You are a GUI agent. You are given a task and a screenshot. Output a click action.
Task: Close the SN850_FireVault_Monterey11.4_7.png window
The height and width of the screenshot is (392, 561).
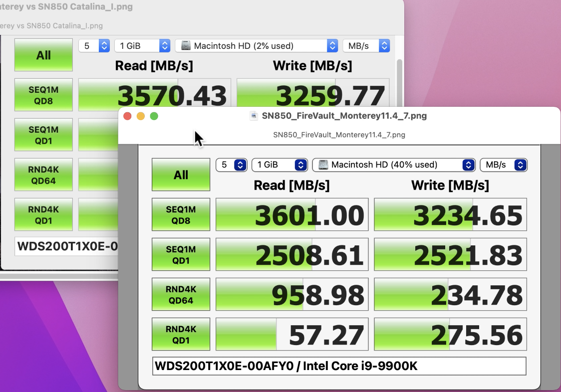pos(127,116)
